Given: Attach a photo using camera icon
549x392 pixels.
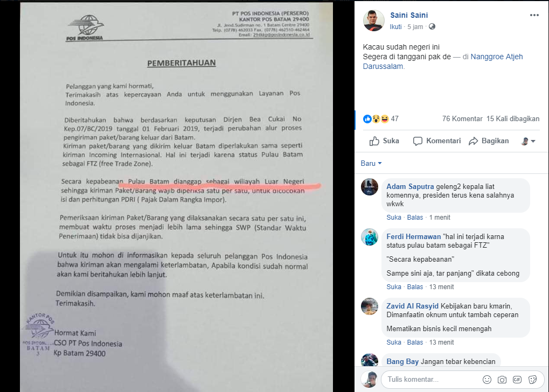Looking at the screenshot, I should pos(502,380).
